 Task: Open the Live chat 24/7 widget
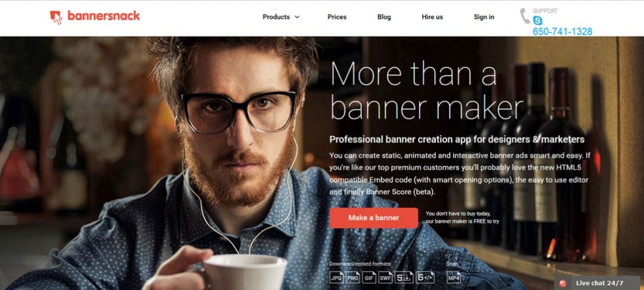[598, 283]
